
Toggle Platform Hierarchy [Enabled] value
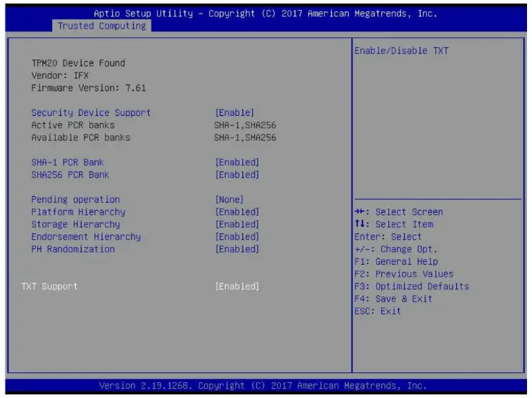point(237,213)
